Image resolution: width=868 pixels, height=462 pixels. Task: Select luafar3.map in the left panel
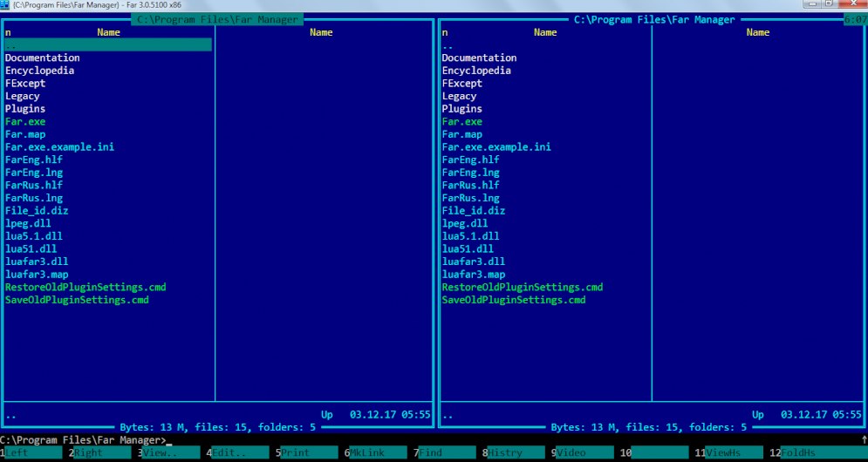point(38,274)
